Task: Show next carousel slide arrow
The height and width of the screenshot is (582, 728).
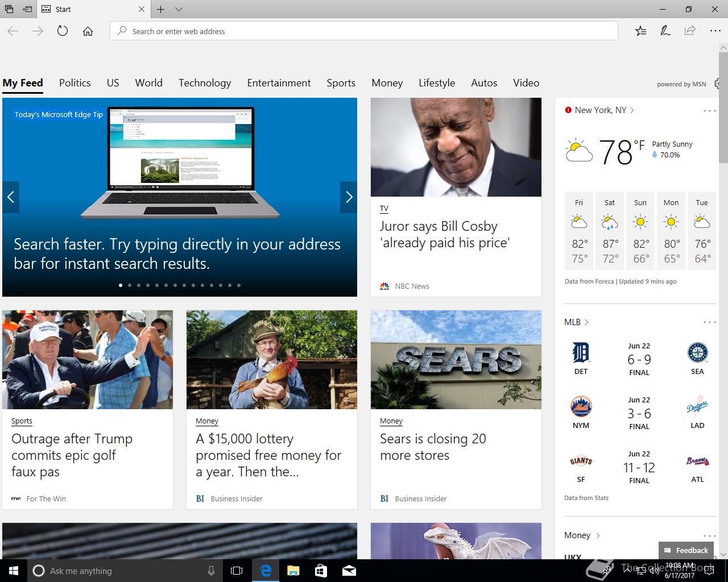Action: tap(349, 197)
